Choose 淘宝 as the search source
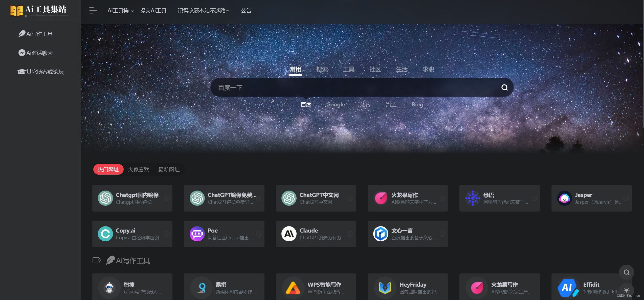644x300 pixels. [391, 104]
